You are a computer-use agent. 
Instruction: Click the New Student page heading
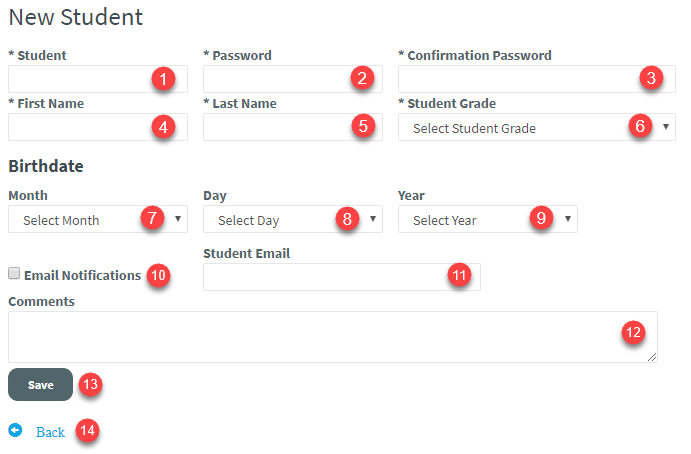75,17
